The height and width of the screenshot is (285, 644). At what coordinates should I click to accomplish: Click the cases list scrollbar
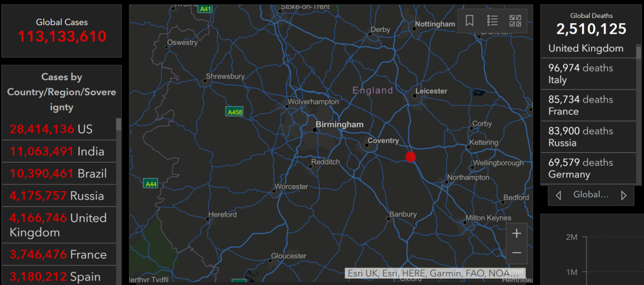[118, 201]
